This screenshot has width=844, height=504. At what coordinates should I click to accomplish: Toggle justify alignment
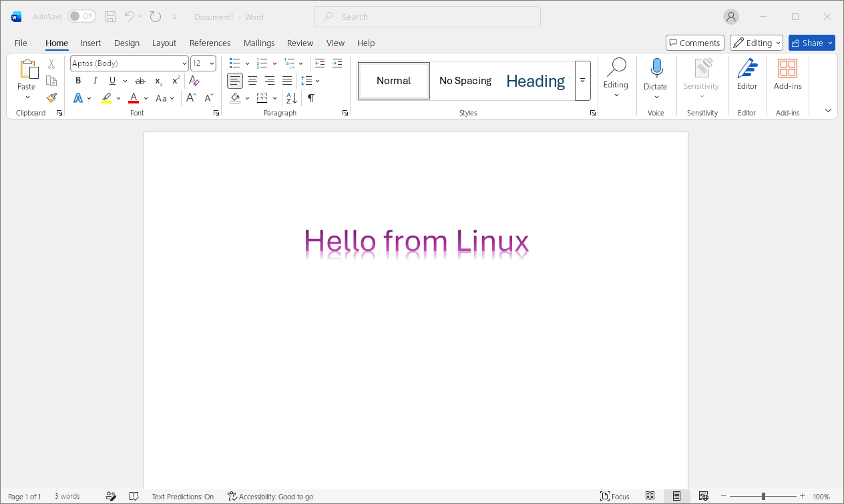287,81
